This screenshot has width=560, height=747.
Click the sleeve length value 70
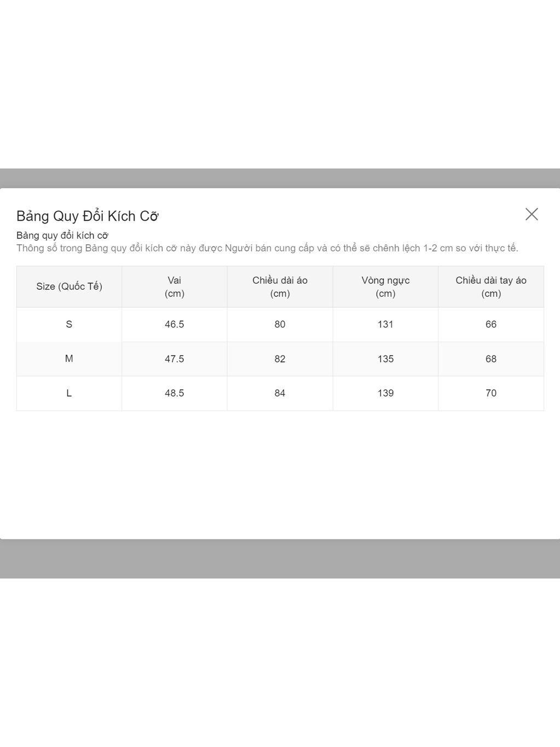491,393
